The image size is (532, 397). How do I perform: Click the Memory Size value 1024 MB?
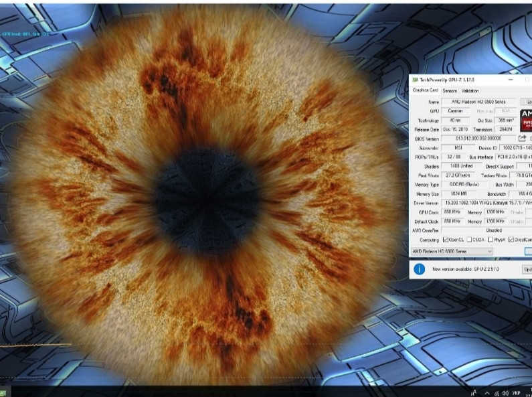(458, 193)
